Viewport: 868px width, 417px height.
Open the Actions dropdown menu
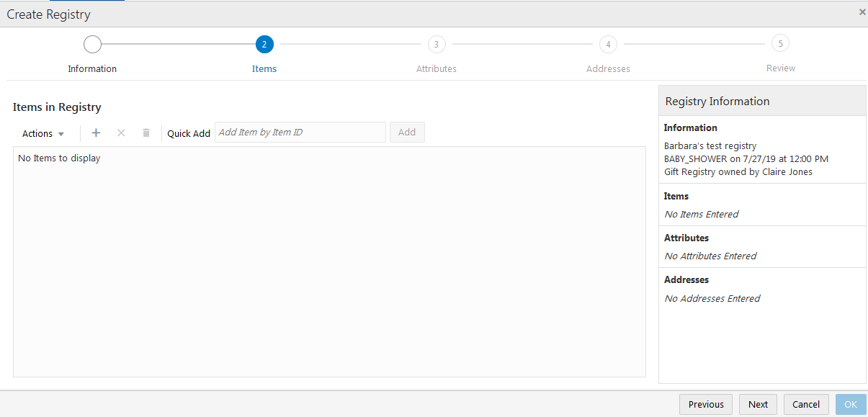point(43,133)
